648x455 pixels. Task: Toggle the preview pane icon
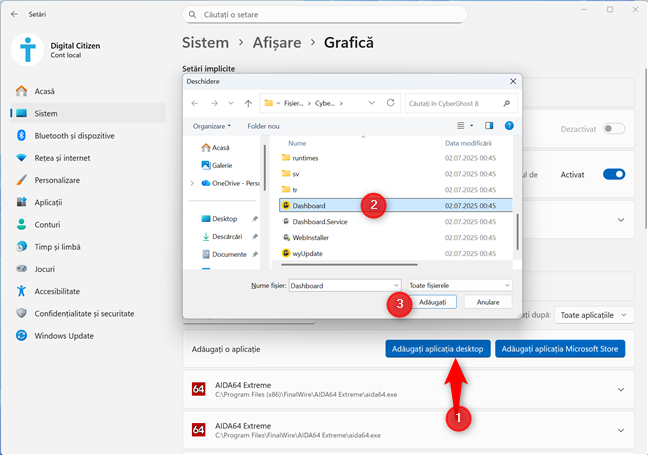[489, 126]
